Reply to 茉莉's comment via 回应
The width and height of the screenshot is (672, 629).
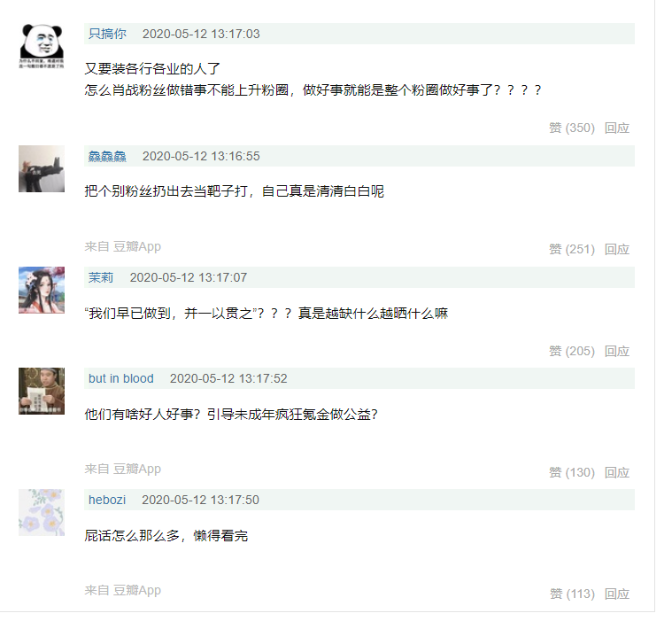click(x=617, y=351)
